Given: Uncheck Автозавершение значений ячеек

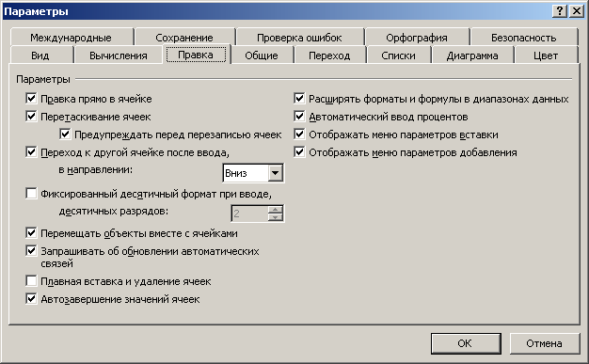Looking at the screenshot, I should [31, 299].
